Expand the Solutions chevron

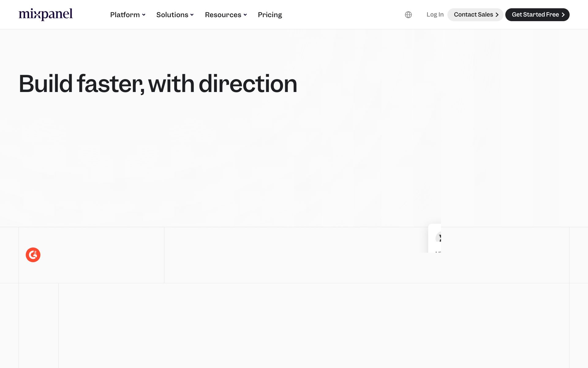tap(192, 15)
